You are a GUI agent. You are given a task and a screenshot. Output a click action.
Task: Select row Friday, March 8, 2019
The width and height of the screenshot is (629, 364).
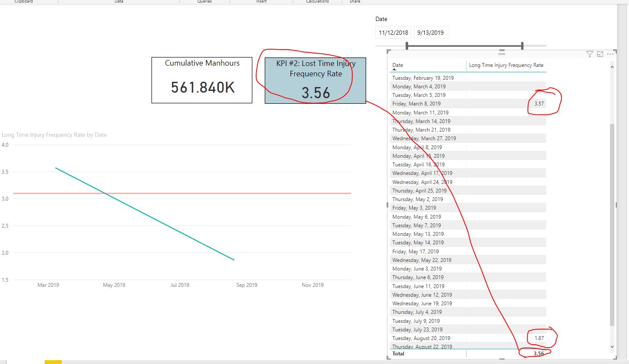coord(469,104)
